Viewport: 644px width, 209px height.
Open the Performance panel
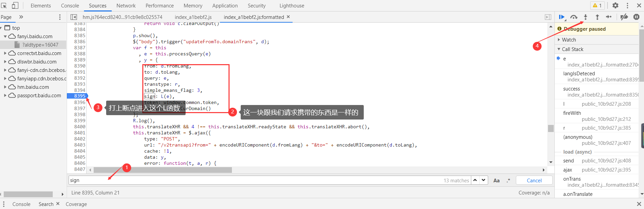coord(160,6)
